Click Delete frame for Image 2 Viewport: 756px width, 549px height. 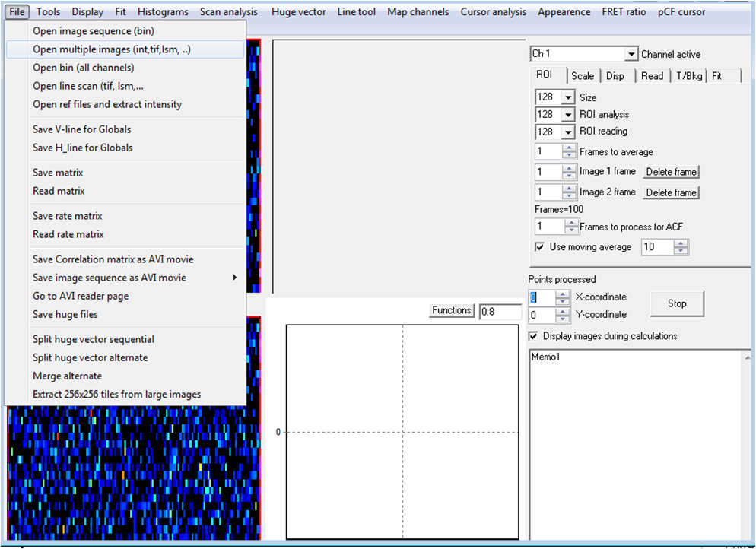671,192
